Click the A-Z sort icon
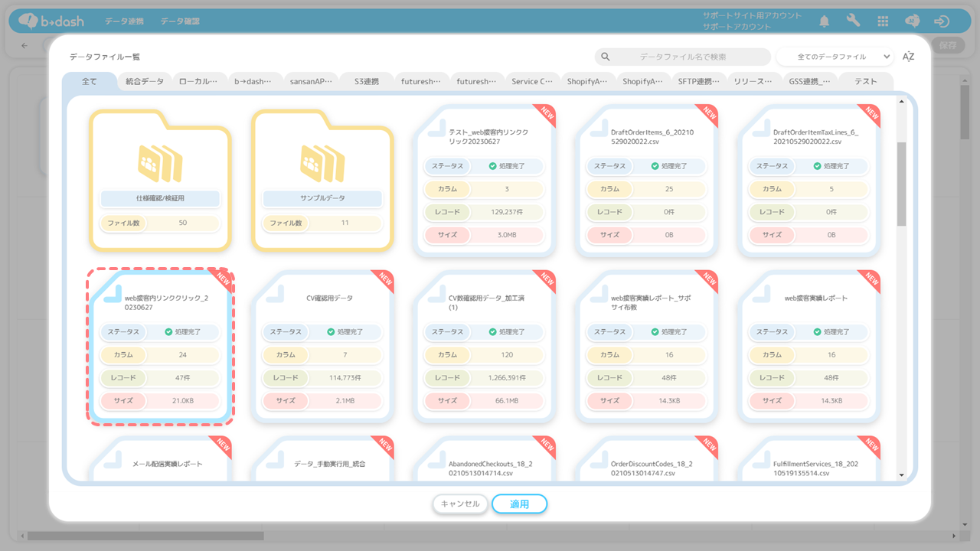The width and height of the screenshot is (980, 551). point(908,57)
